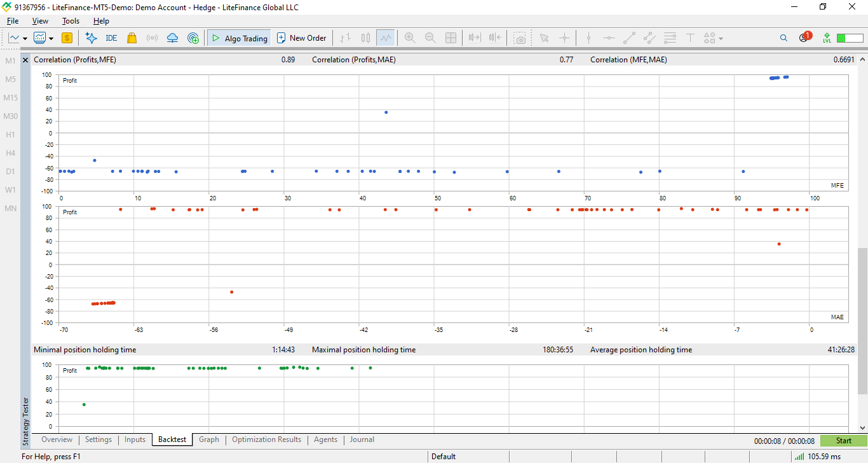Zoom out the chart
The image size is (868, 463).
tap(430, 38)
